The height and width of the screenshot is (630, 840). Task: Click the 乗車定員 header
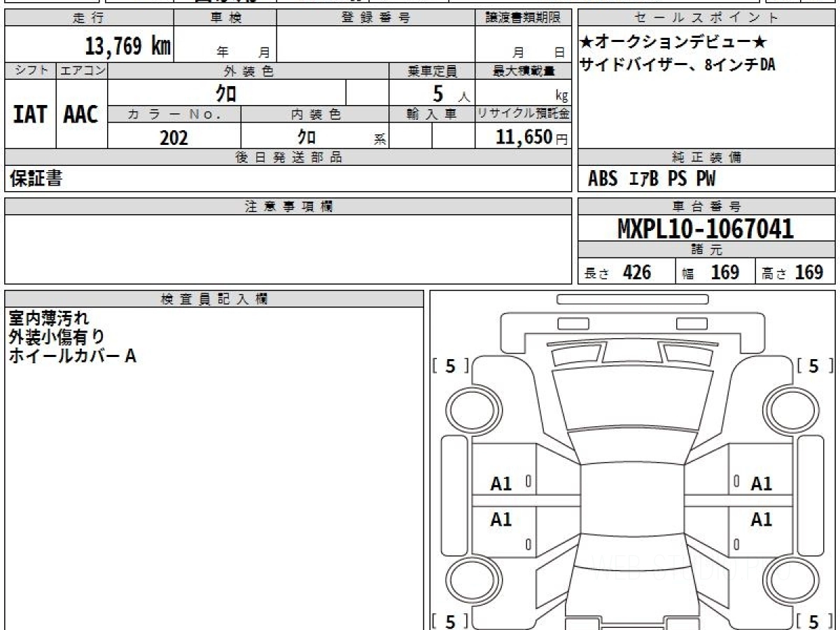tap(432, 71)
